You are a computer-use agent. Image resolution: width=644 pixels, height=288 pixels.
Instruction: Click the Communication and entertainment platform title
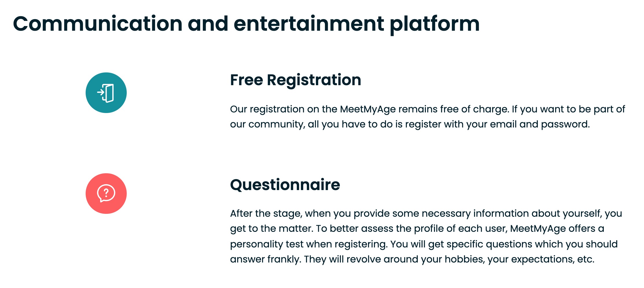point(246,24)
